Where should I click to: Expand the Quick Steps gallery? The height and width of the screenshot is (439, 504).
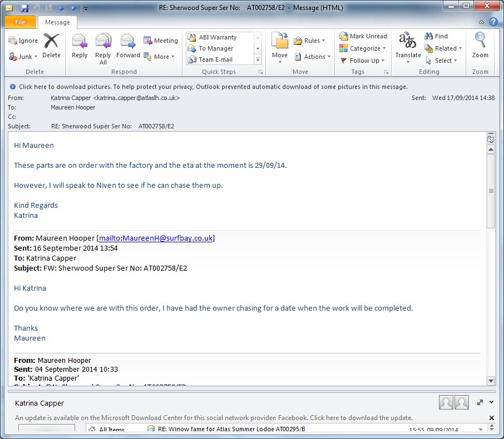pos(258,59)
